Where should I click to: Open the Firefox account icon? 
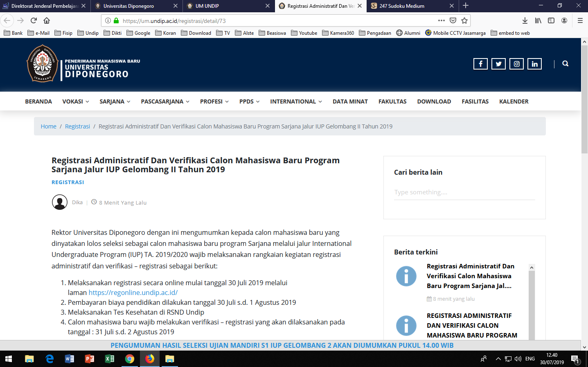pyautogui.click(x=564, y=20)
